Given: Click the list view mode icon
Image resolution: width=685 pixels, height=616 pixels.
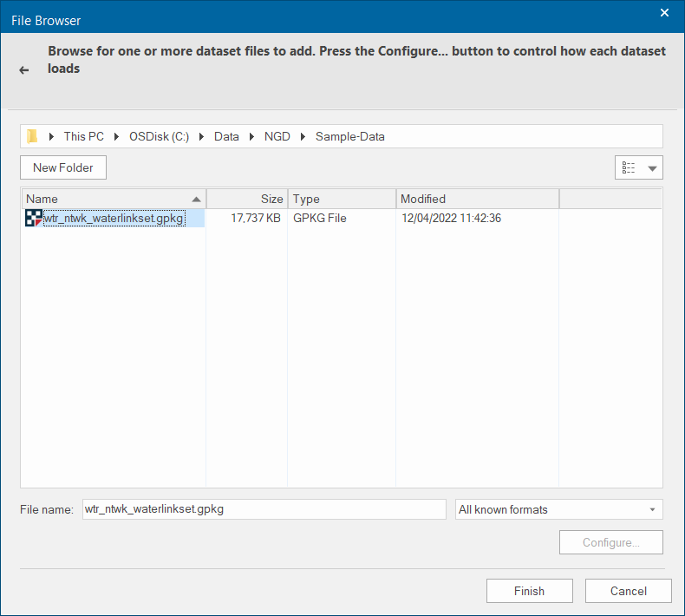Looking at the screenshot, I should coord(629,167).
